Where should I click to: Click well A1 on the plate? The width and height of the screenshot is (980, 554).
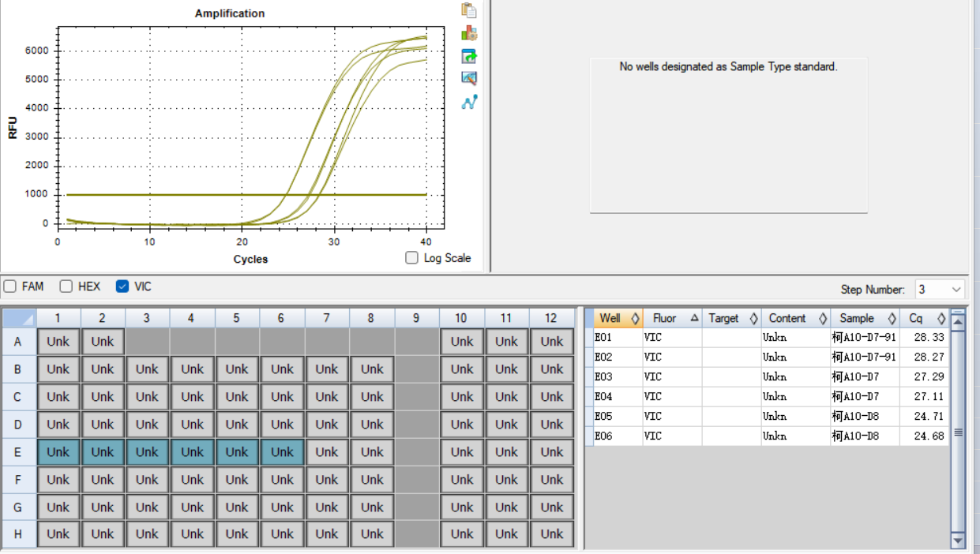point(58,342)
